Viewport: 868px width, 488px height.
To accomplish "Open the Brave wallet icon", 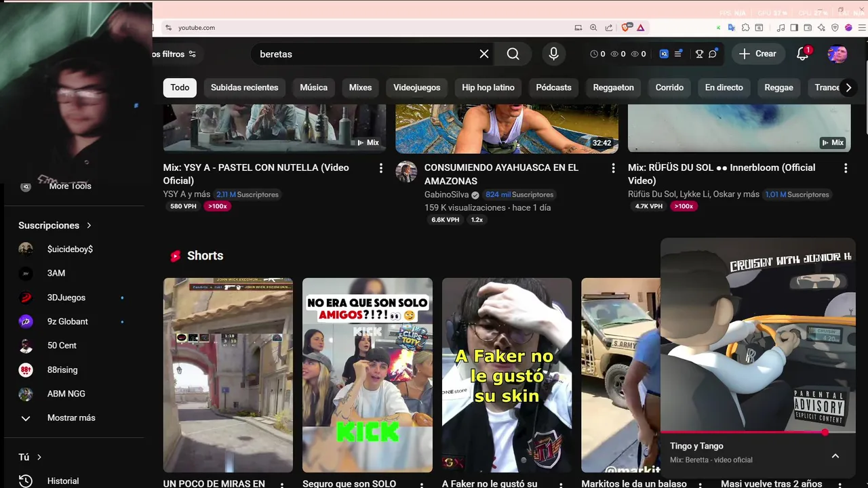I will tap(808, 28).
